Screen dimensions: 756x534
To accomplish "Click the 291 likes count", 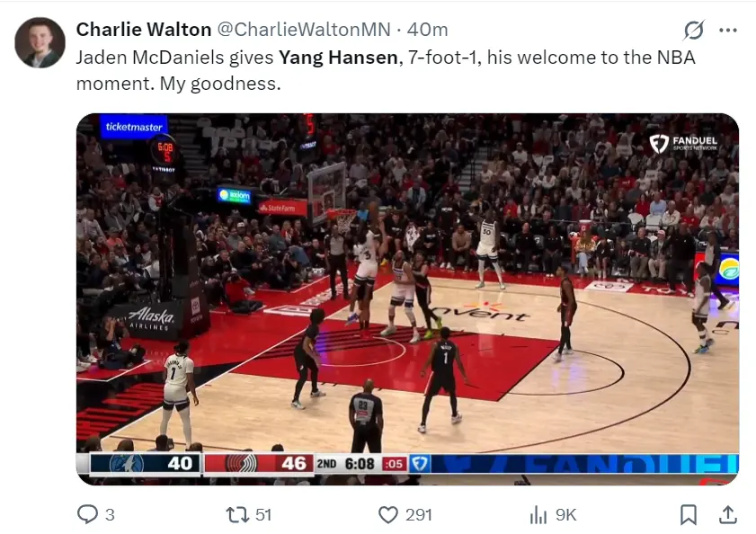I will point(418,515).
